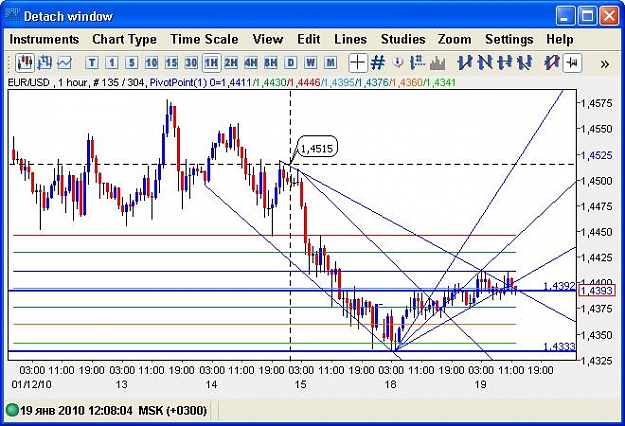Viewport: 625px width, 426px height.
Task: Switch to the 5-minute time scale button
Action: click(x=132, y=63)
